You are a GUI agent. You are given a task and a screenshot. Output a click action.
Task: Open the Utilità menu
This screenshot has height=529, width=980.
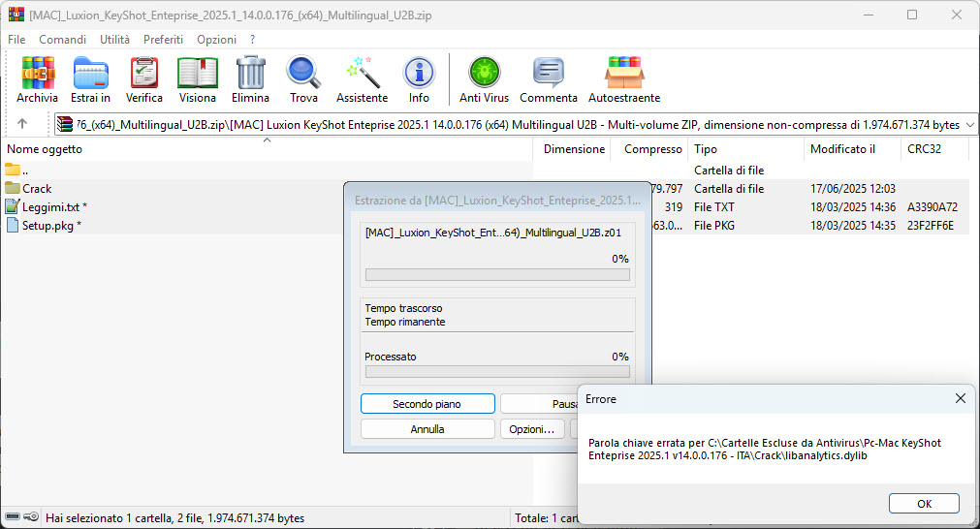(x=115, y=40)
